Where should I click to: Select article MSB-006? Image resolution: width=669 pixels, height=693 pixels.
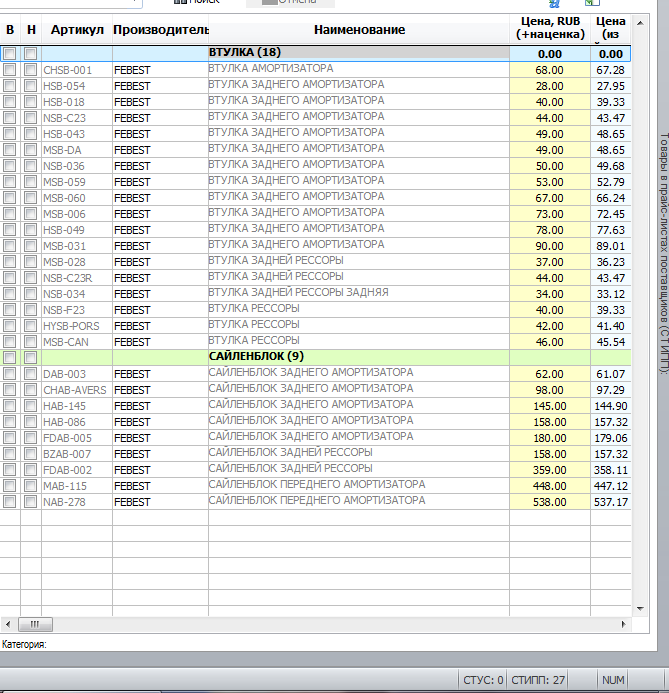click(64, 214)
